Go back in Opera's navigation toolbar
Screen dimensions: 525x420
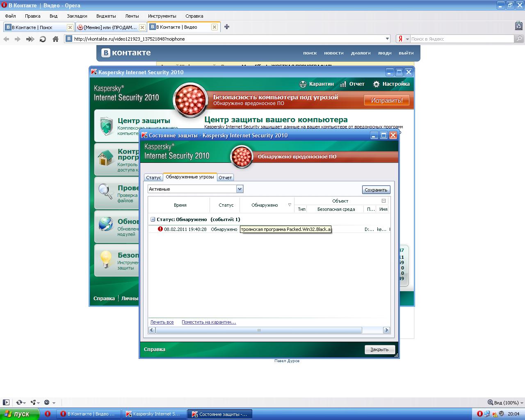[6, 39]
